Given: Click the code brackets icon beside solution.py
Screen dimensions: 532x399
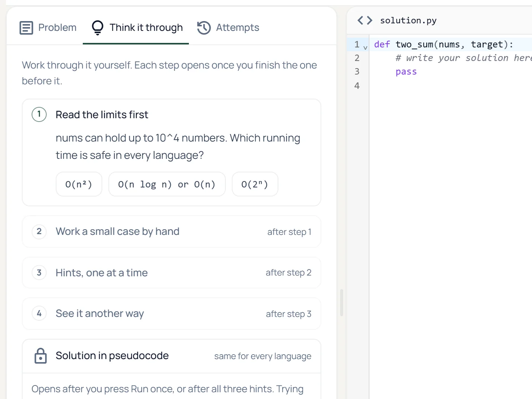Looking at the screenshot, I should [x=365, y=20].
